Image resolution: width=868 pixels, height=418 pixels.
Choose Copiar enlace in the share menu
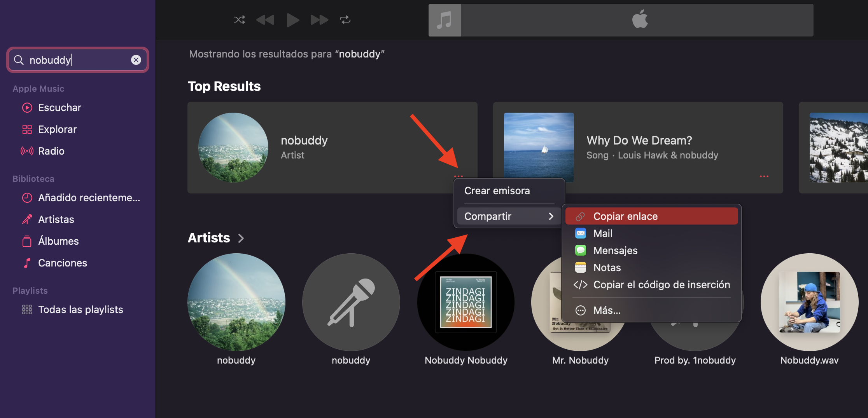(x=652, y=216)
